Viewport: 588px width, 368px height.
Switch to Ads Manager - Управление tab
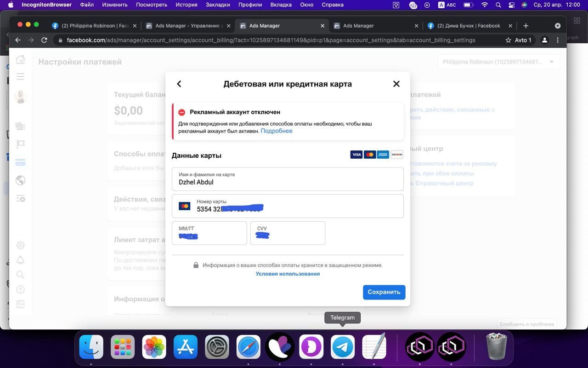pyautogui.click(x=187, y=26)
